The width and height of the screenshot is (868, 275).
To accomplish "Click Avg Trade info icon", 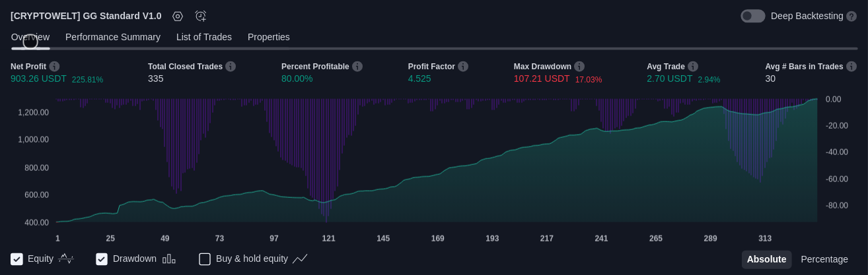I will 693,67.
